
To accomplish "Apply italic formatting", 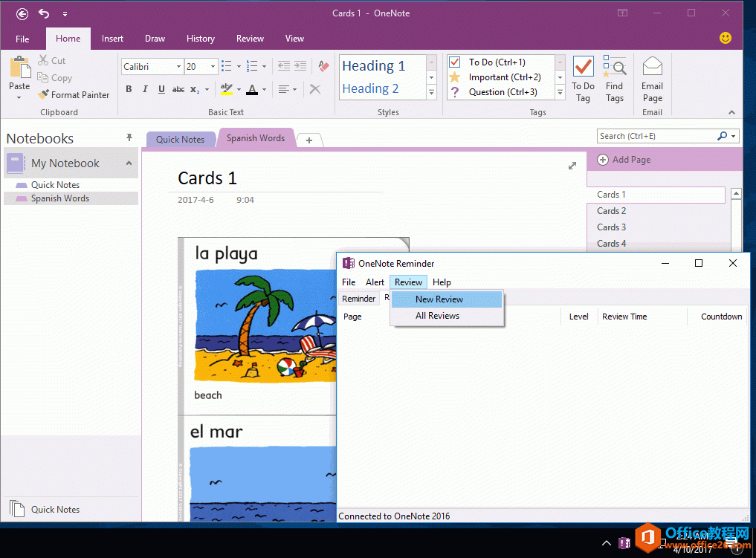I will pyautogui.click(x=145, y=89).
